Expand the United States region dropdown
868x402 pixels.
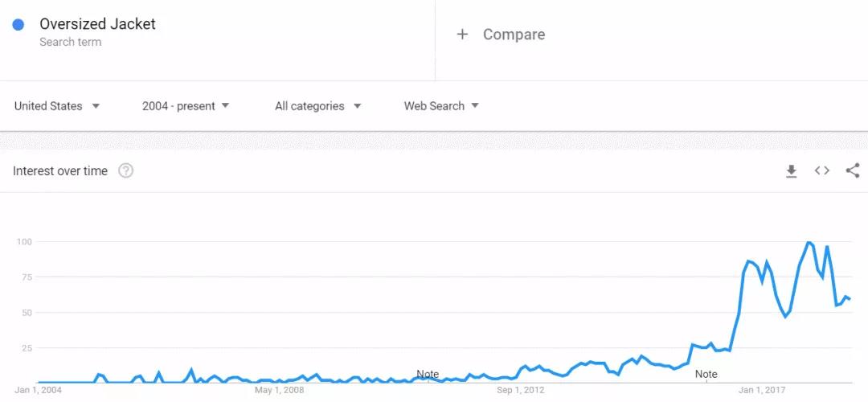tap(57, 106)
